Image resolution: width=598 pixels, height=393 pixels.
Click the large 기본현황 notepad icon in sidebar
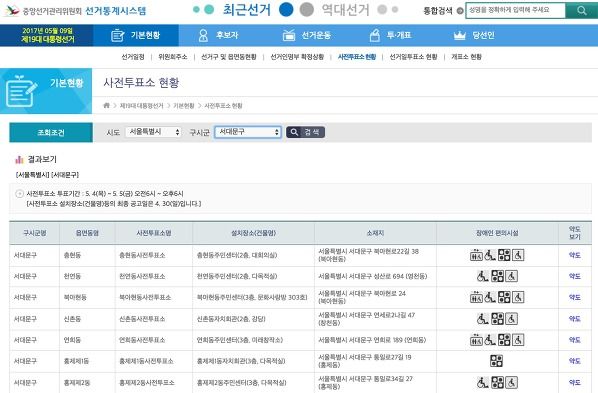21,92
